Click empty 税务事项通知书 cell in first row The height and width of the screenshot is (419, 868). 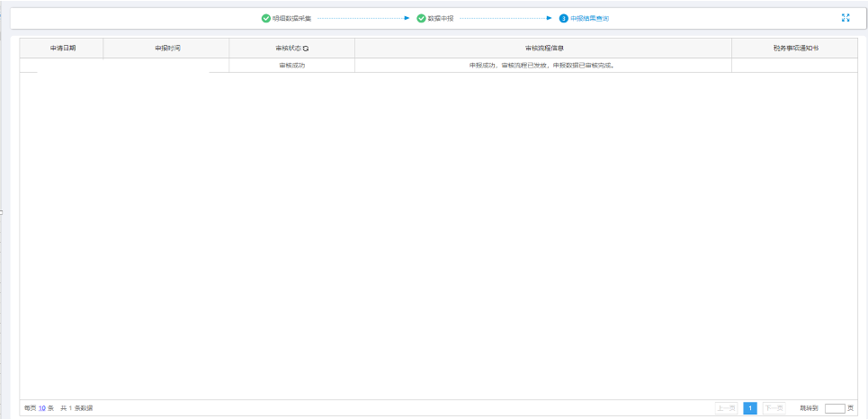point(795,66)
